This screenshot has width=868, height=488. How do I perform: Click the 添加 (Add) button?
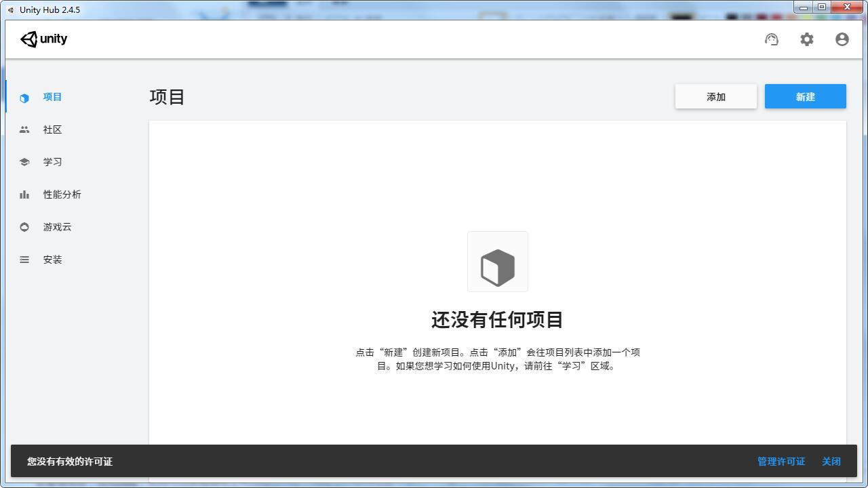(x=716, y=96)
